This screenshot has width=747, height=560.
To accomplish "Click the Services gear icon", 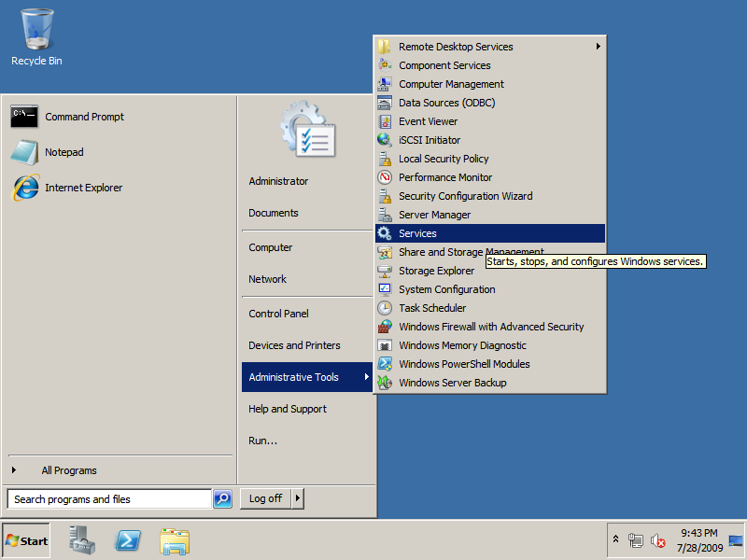I will [x=385, y=233].
